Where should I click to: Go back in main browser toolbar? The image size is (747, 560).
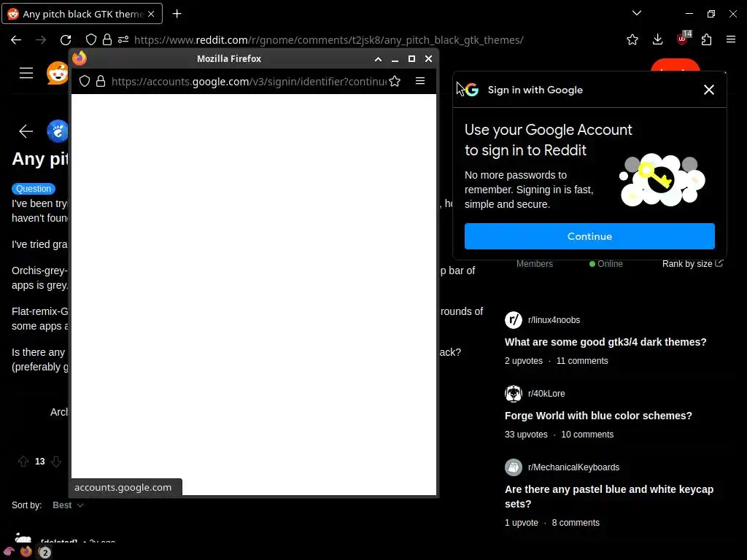click(x=16, y=40)
